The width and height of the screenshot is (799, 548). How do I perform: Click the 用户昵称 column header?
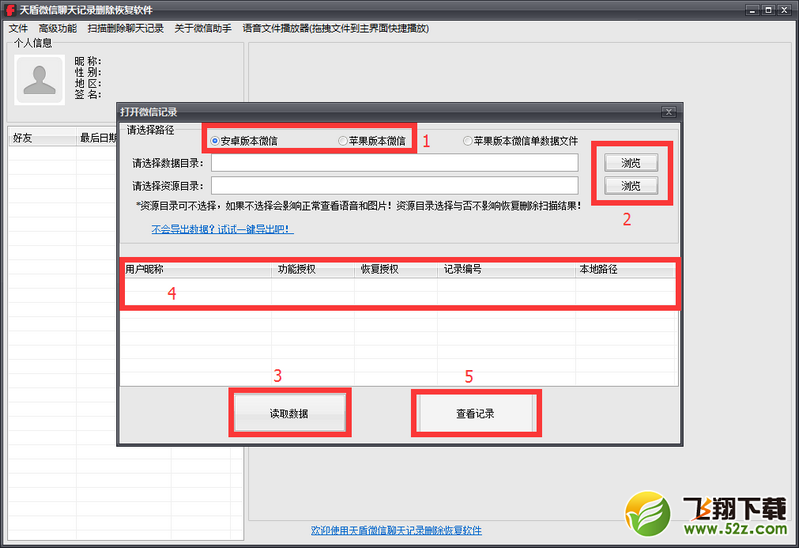click(198, 270)
